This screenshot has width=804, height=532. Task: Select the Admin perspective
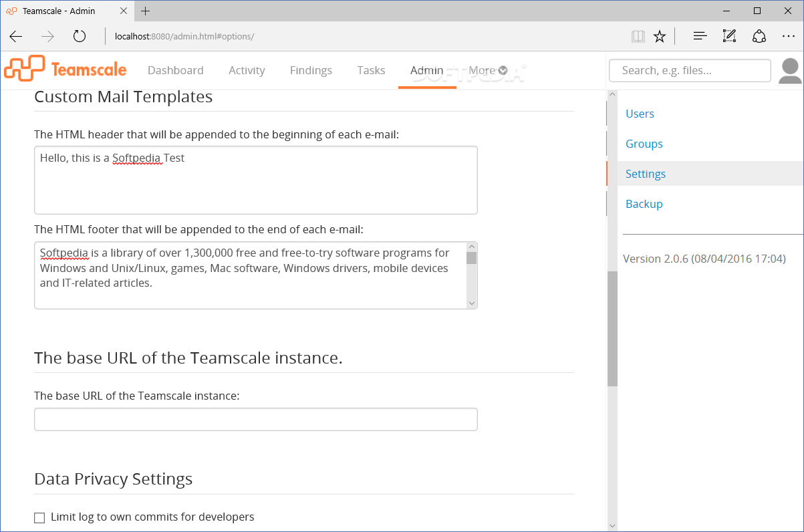pyautogui.click(x=427, y=70)
